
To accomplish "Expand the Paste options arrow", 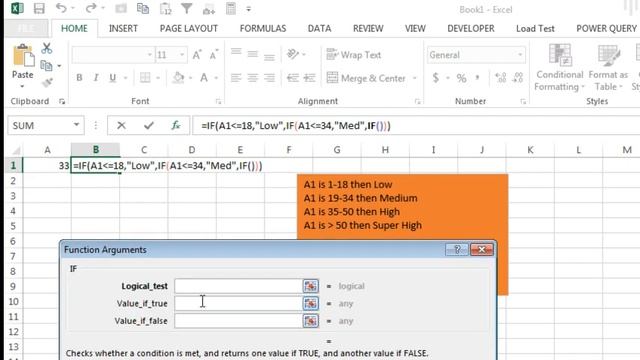I will pos(22,86).
